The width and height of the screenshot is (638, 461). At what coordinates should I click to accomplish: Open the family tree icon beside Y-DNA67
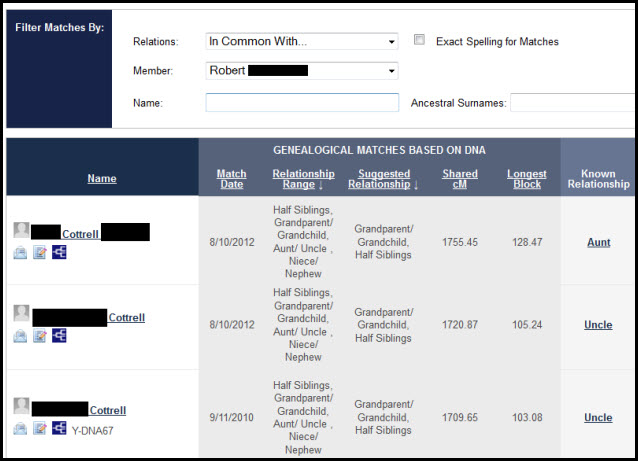click(59, 429)
